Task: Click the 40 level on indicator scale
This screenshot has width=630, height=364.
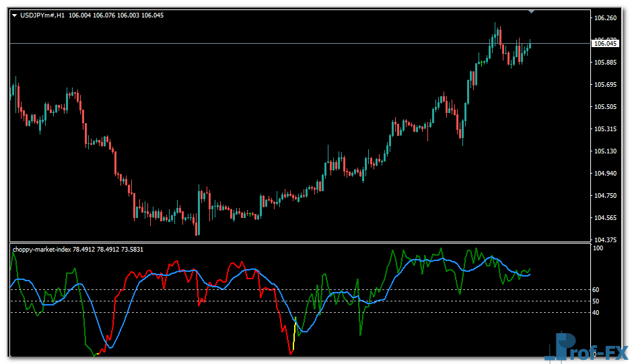Action: [x=596, y=313]
